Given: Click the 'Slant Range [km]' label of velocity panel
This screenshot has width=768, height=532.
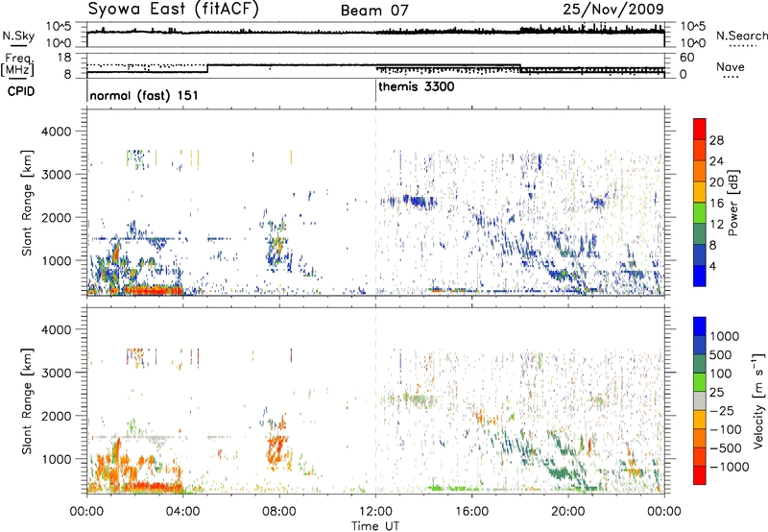Looking at the screenshot, I should click(27, 400).
